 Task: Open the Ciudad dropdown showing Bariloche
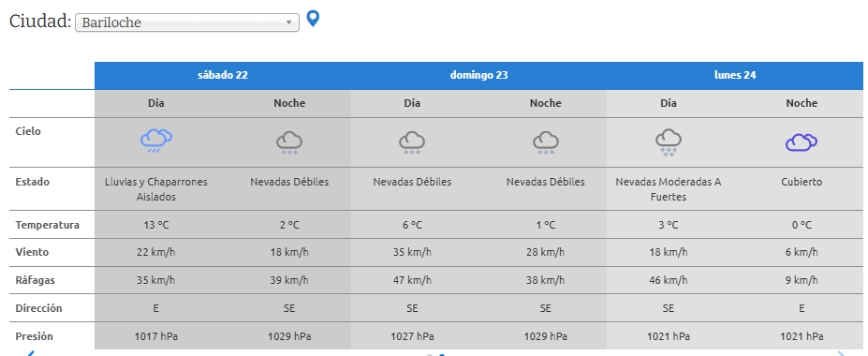pyautogui.click(x=187, y=22)
